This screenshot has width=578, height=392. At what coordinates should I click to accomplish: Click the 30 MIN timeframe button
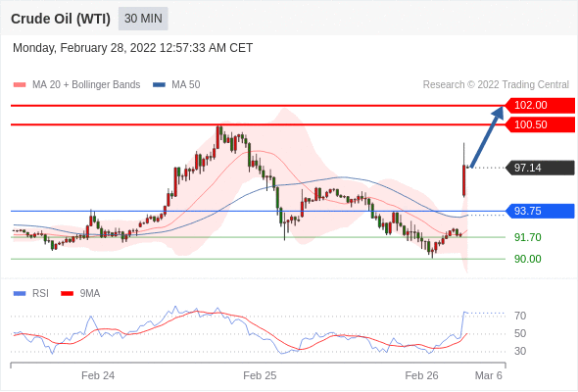click(143, 19)
